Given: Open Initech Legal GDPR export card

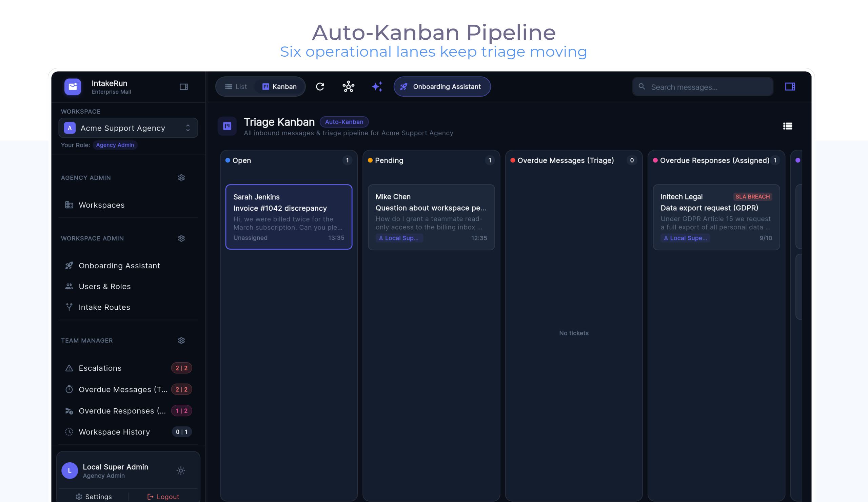Looking at the screenshot, I should tap(716, 217).
